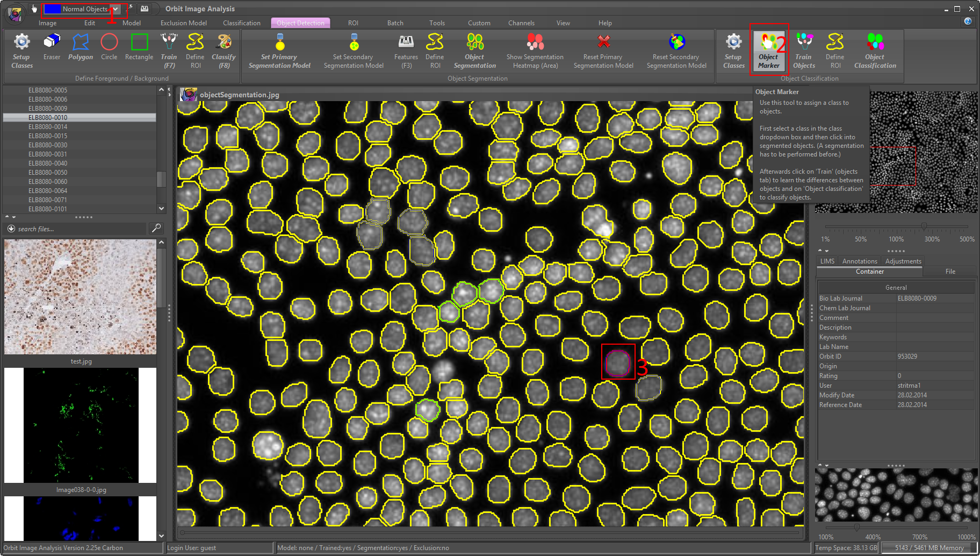Click the Classify (F8) tool
The height and width of the screenshot is (556, 980).
(x=224, y=52)
